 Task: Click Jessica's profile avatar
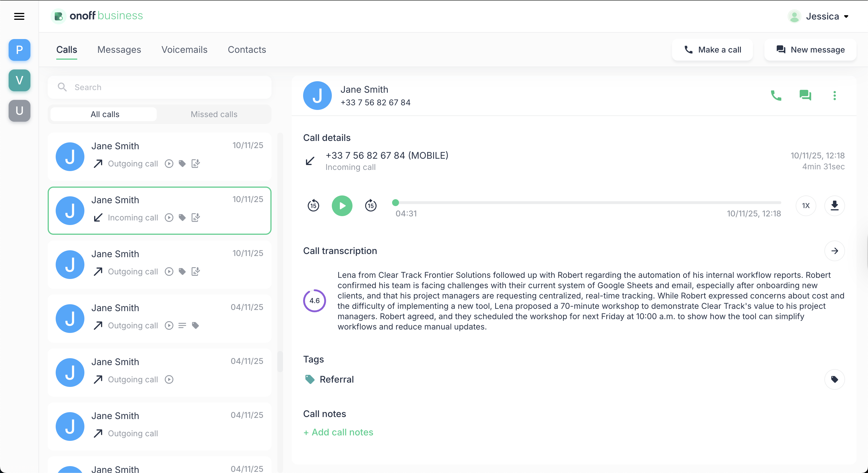click(795, 16)
